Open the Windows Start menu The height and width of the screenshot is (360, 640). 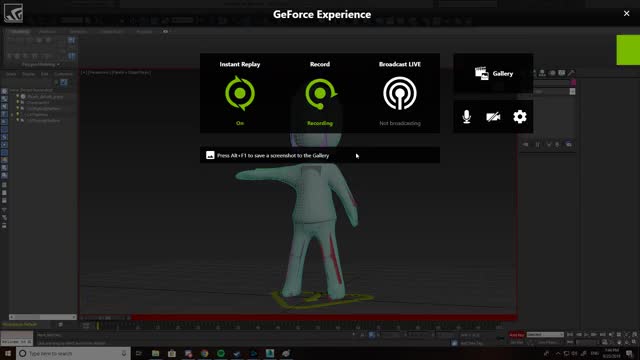(8, 353)
